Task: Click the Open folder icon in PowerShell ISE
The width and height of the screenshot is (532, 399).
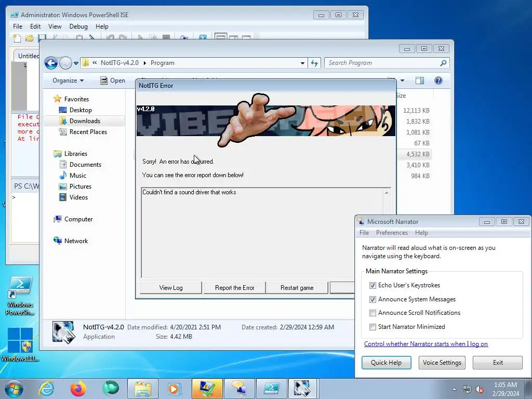Action: [x=30, y=38]
